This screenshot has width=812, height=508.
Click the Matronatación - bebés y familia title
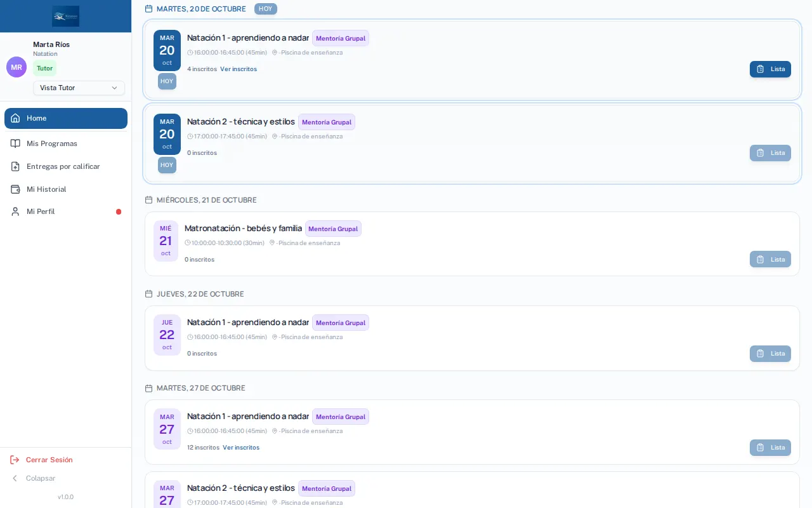point(243,228)
